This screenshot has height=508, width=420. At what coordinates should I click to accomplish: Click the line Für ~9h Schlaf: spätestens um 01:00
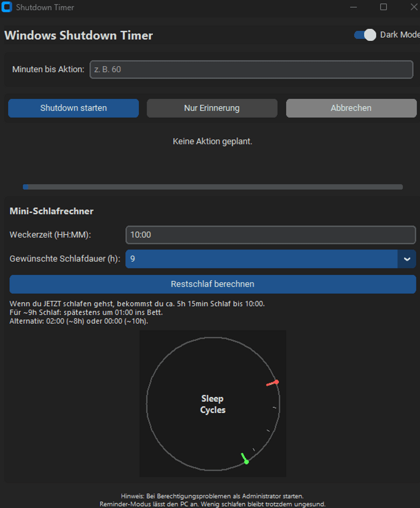86,313
